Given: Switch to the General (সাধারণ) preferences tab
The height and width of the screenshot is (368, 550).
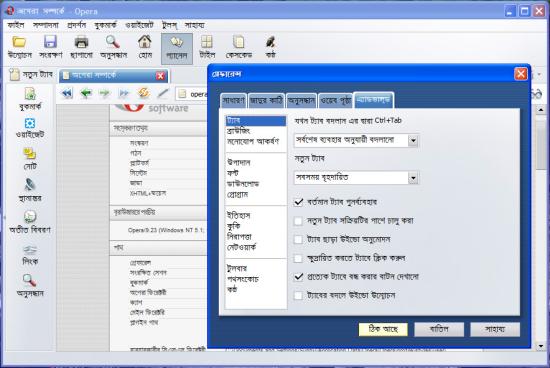Looking at the screenshot, I should pyautogui.click(x=234, y=101).
